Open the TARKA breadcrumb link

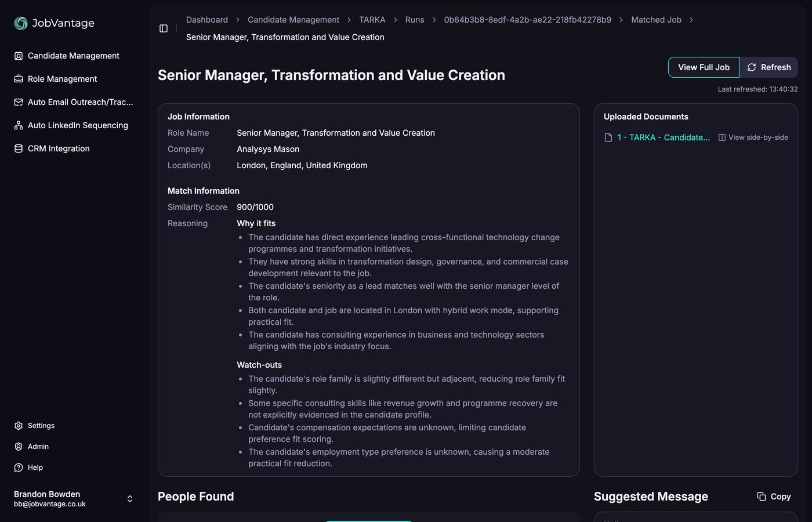click(372, 20)
